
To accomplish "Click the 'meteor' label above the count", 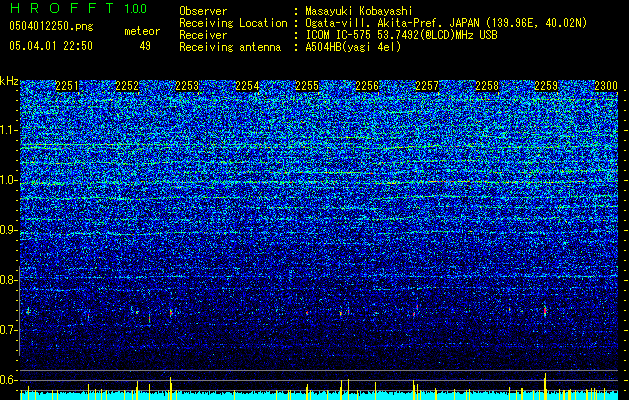I will pos(142,31).
